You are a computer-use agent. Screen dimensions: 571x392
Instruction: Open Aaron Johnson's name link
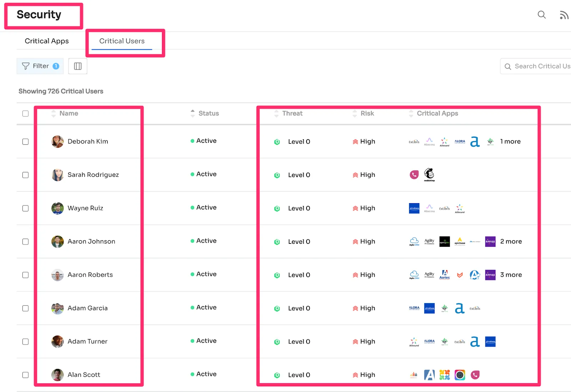pyautogui.click(x=91, y=241)
